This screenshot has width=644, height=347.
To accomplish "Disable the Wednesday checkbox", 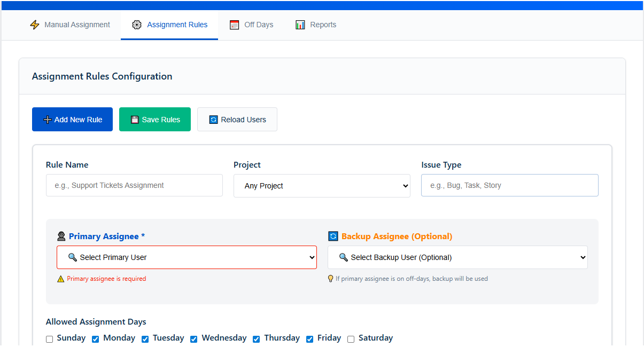I will point(193,339).
